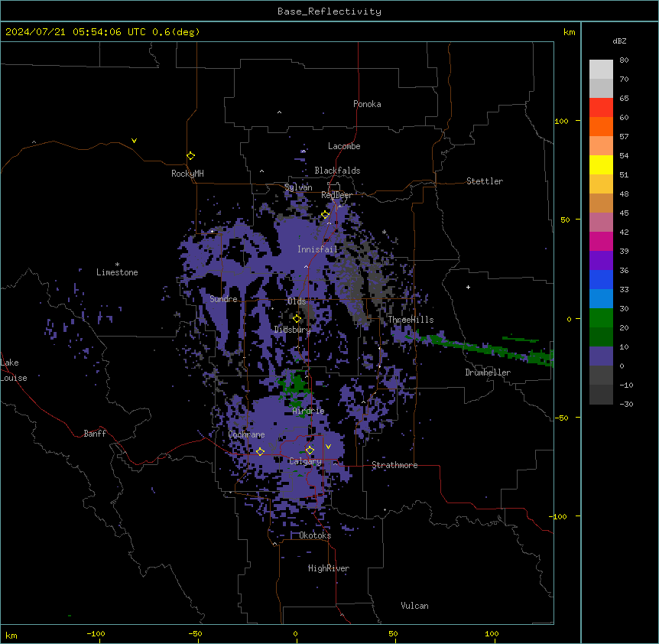Click the Olds city label
The width and height of the screenshot is (659, 644).
[x=297, y=301]
